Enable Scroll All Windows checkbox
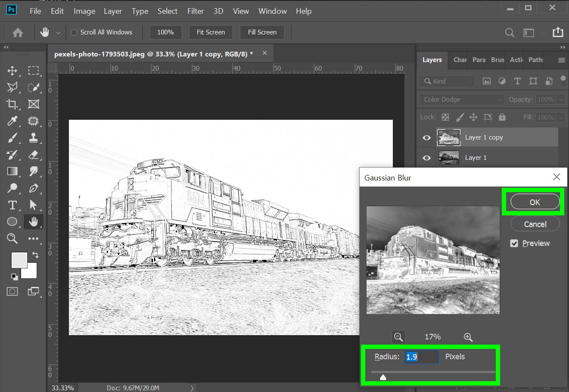This screenshot has height=392, width=569. pyautogui.click(x=74, y=32)
